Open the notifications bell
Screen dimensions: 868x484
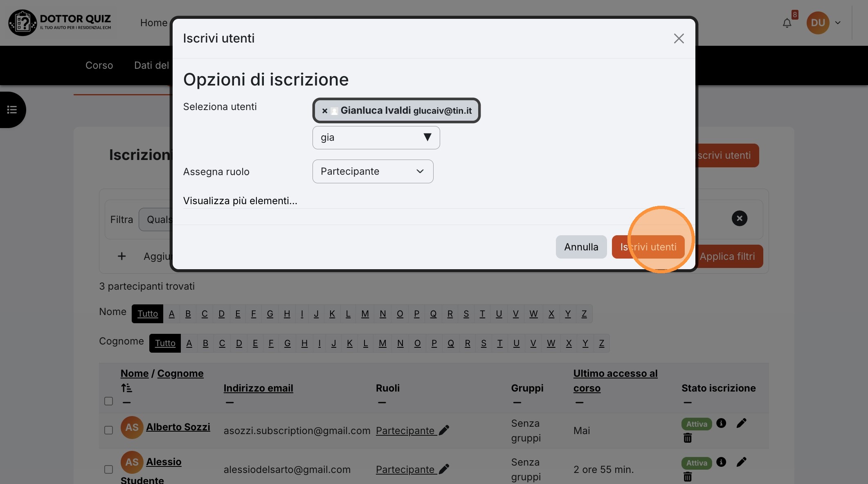point(787,23)
